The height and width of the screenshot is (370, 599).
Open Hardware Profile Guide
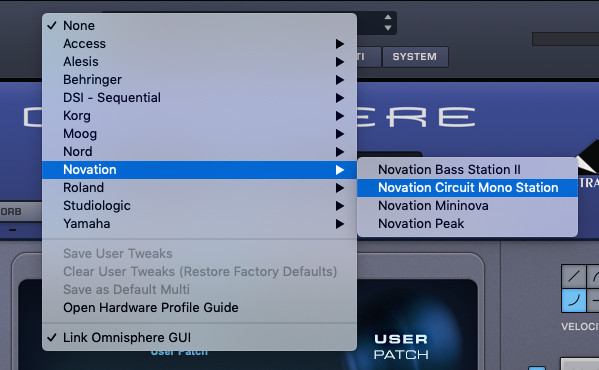(199, 307)
